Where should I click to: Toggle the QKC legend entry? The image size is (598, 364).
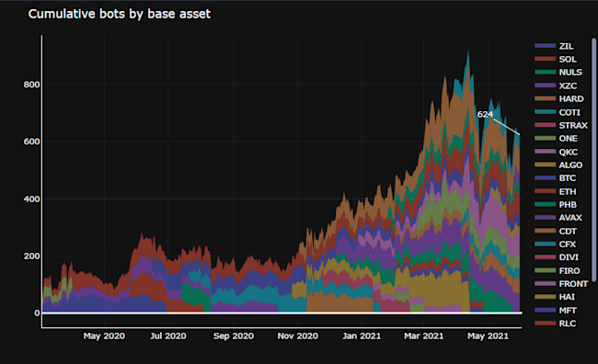coord(556,152)
